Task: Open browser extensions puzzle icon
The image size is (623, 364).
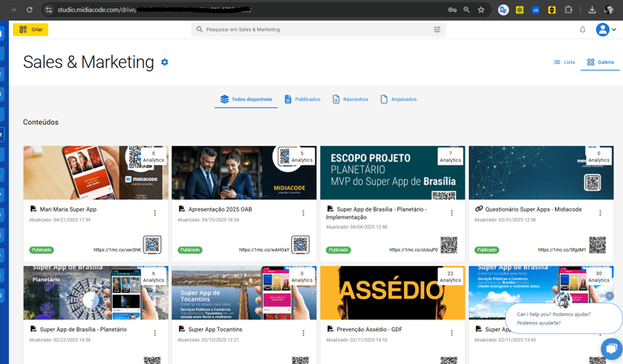Action: (x=568, y=10)
